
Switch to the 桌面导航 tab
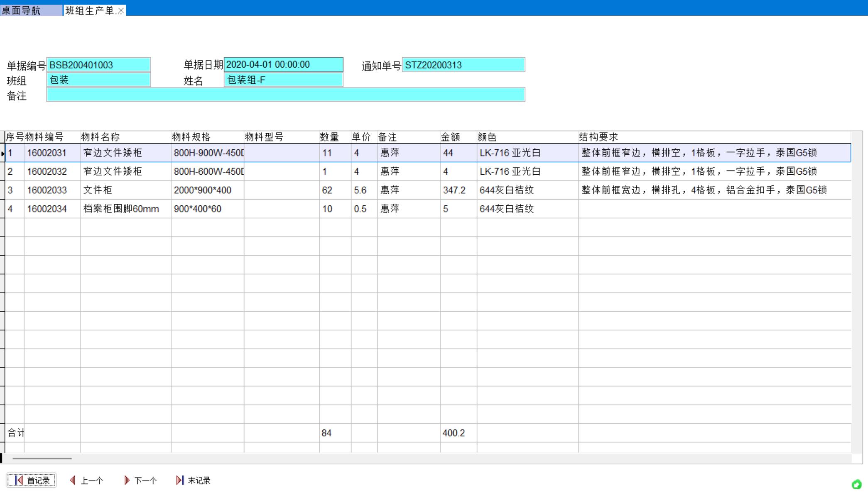22,10
